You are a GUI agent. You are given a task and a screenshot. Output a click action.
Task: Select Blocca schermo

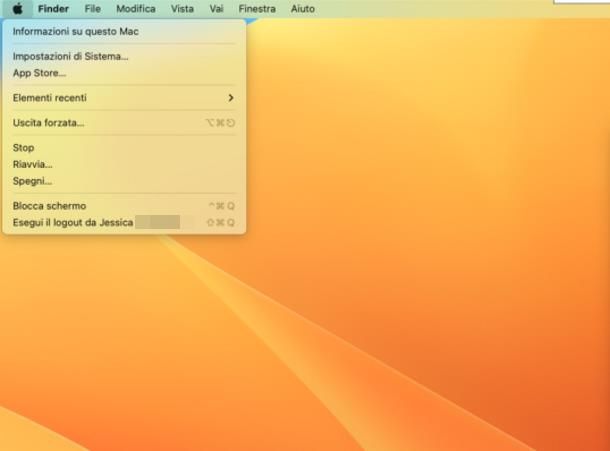[124, 206]
